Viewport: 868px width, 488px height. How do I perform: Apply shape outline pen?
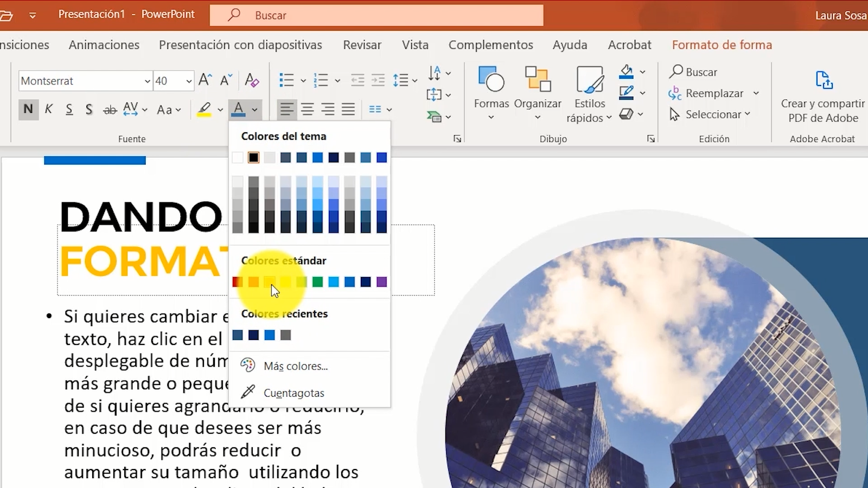pos(627,93)
